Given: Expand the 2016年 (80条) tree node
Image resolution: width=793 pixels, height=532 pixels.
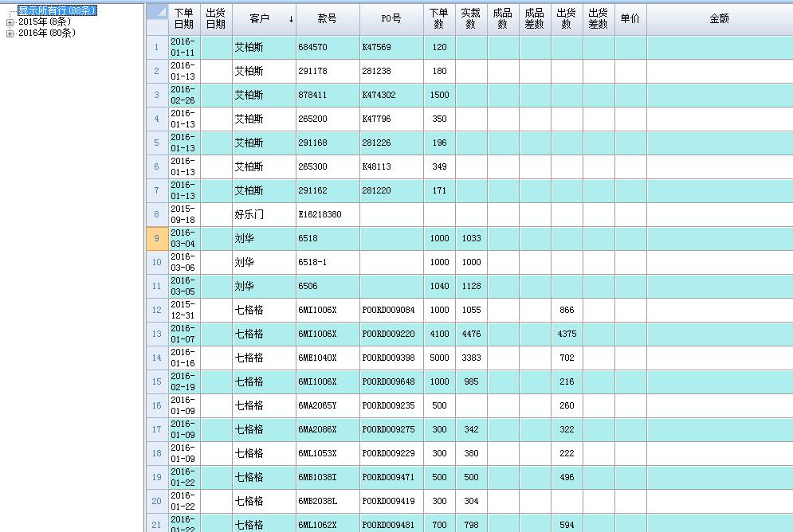Looking at the screenshot, I should click(x=10, y=33).
